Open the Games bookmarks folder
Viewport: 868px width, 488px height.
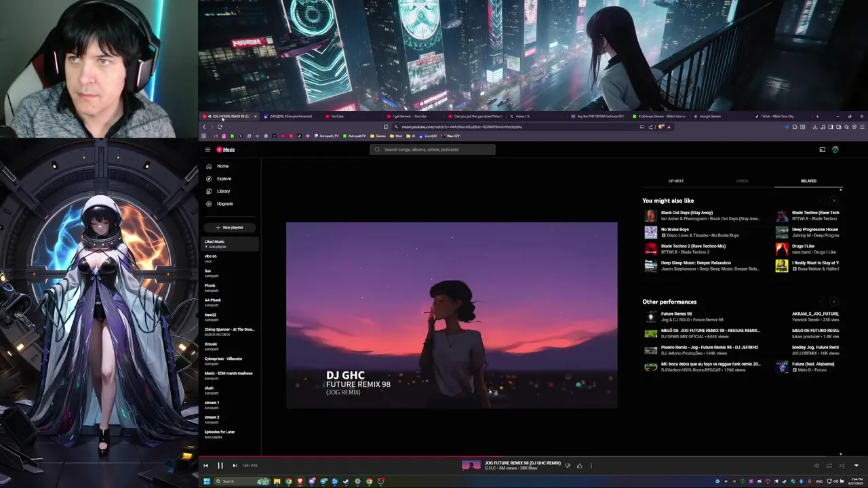pos(377,136)
